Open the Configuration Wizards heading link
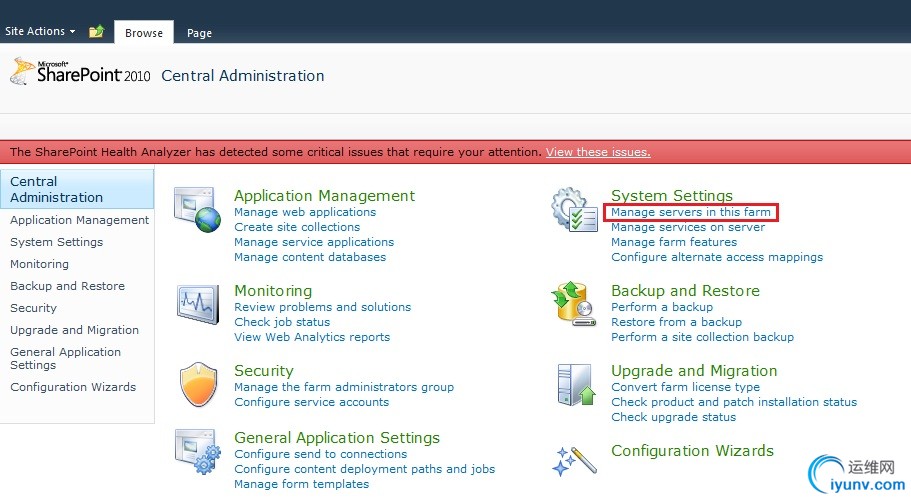 coord(693,450)
